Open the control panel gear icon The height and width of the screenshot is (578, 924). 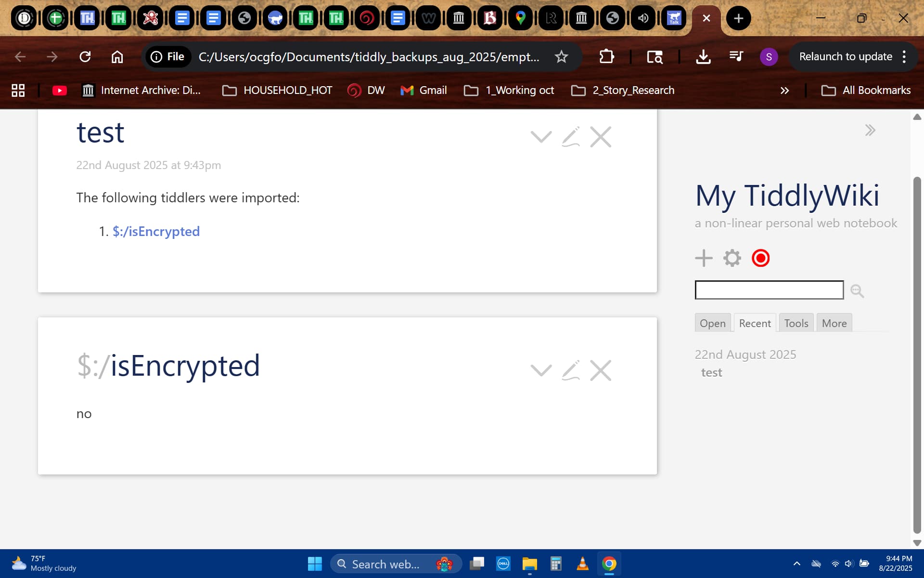coord(732,258)
